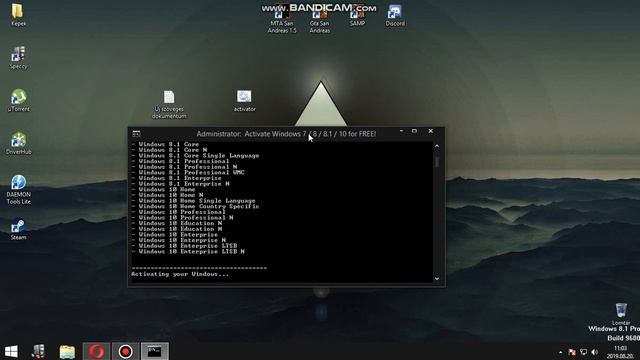This screenshot has height=360, width=640.
Task: Click the text "Activating your Windows..."
Action: point(180,274)
